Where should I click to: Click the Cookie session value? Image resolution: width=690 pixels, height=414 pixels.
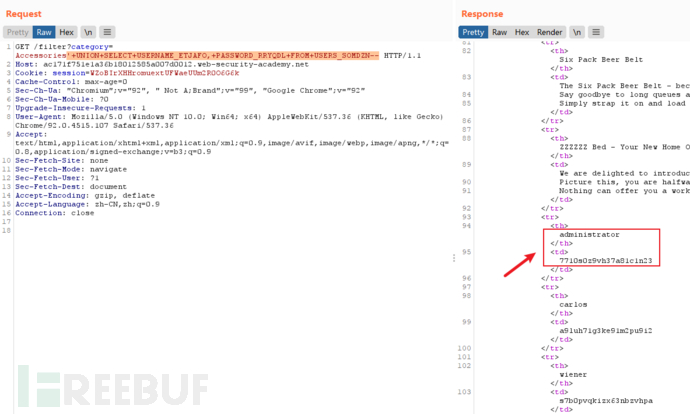pyautogui.click(x=165, y=73)
